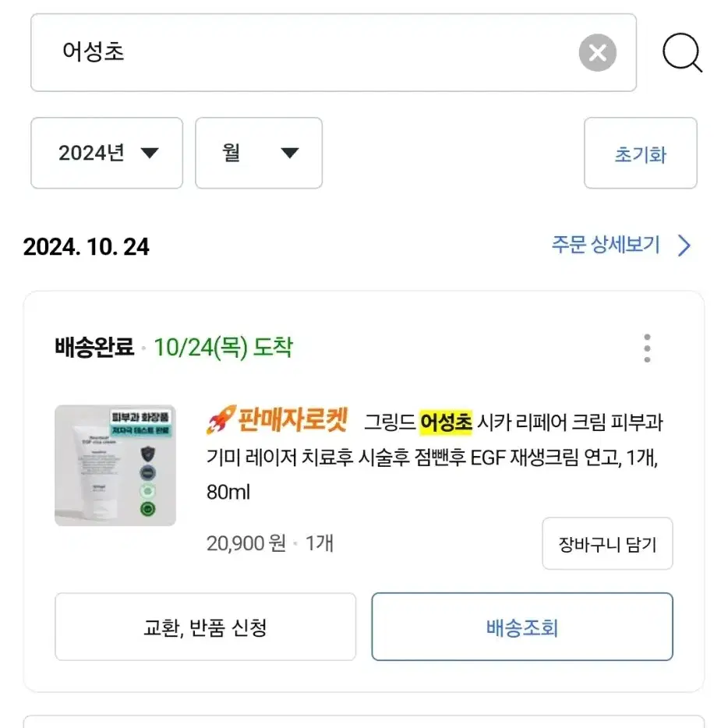Tap the magnifying glass search icon
The height and width of the screenshot is (728, 728).
(681, 52)
